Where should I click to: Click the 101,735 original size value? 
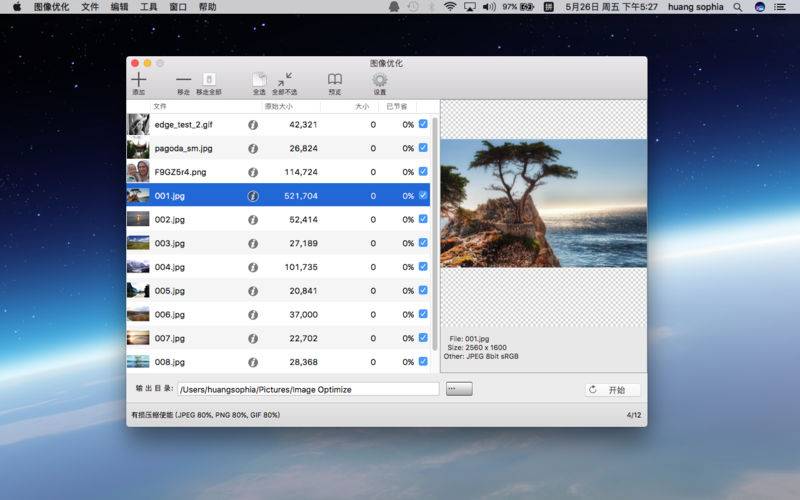click(301, 267)
